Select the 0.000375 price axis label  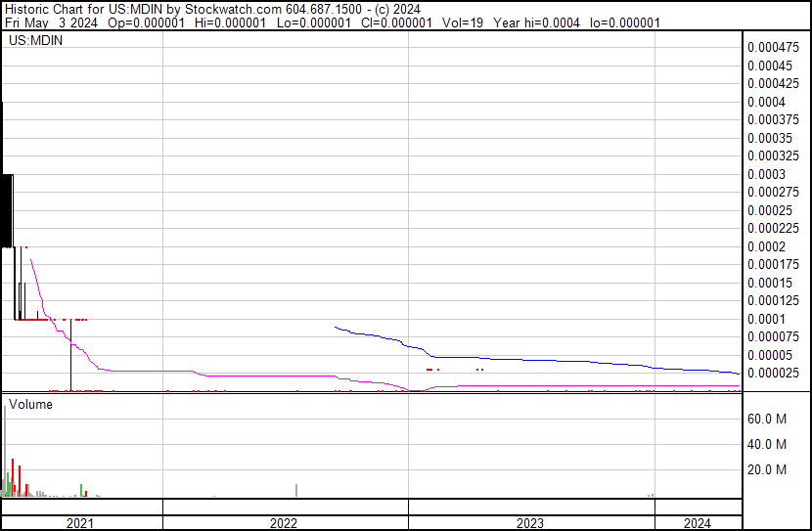pyautogui.click(x=773, y=119)
